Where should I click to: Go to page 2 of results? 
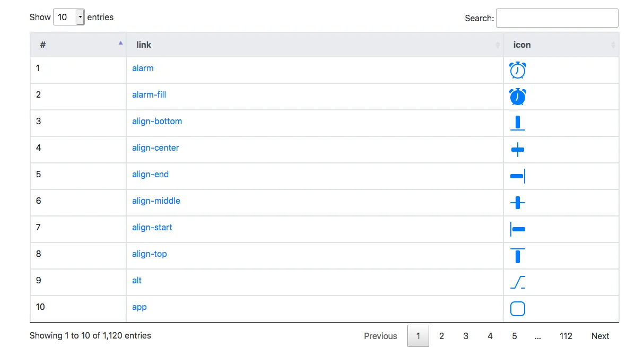441,336
